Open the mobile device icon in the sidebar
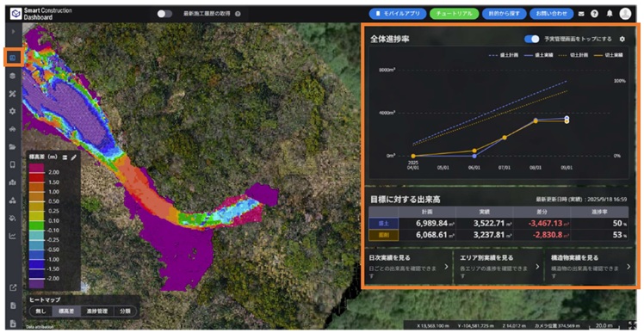The width and height of the screenshot is (644, 333). (x=13, y=164)
